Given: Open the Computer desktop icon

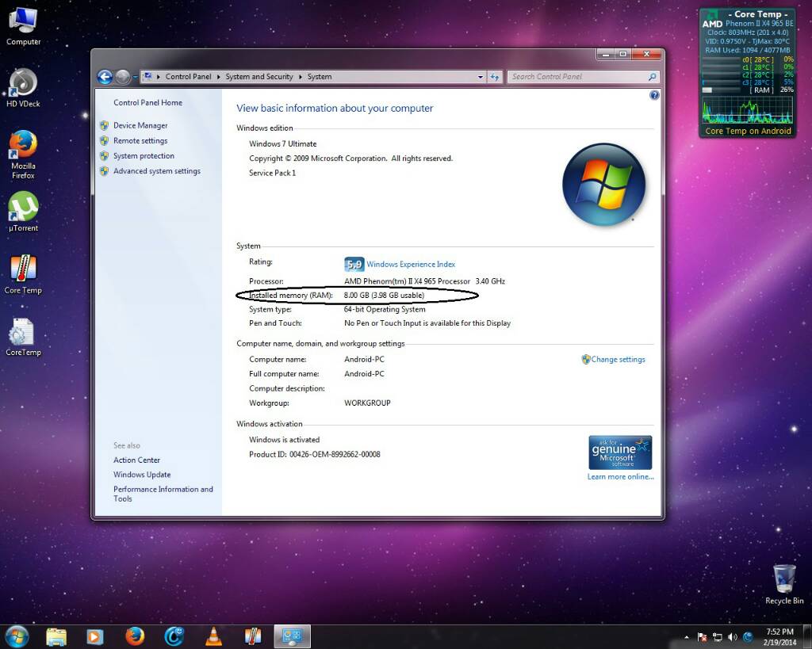Looking at the screenshot, I should [23, 26].
